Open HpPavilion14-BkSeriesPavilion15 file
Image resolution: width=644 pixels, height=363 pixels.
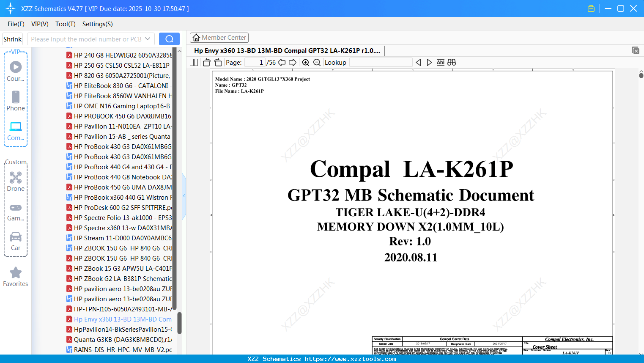click(119, 329)
